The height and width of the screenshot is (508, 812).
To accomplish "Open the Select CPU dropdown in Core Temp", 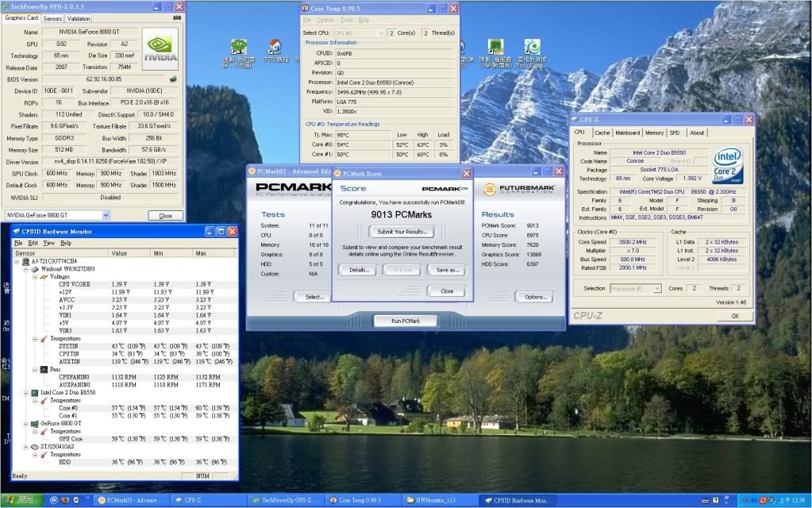I will click(x=381, y=33).
